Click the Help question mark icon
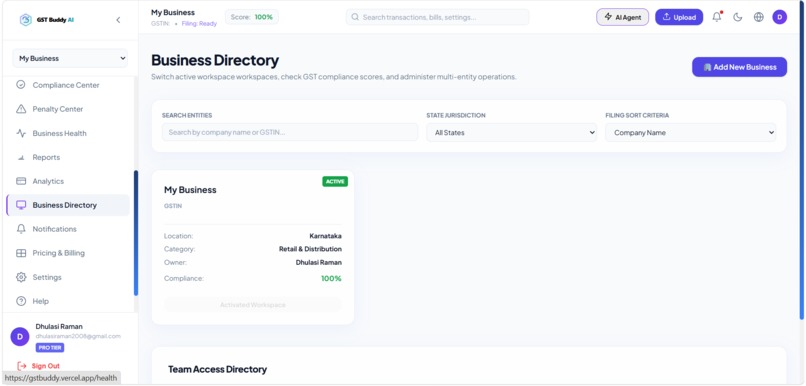 pos(21,301)
